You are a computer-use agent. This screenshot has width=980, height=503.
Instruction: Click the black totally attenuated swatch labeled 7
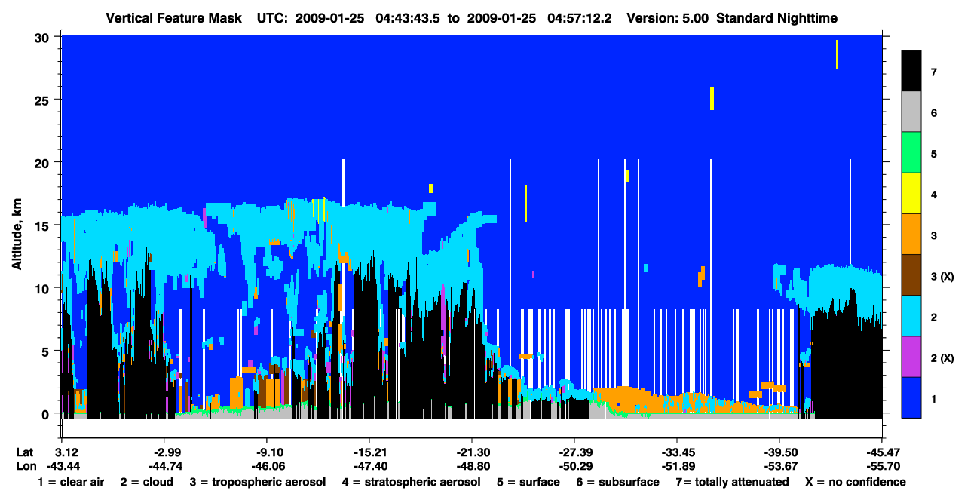(911, 71)
